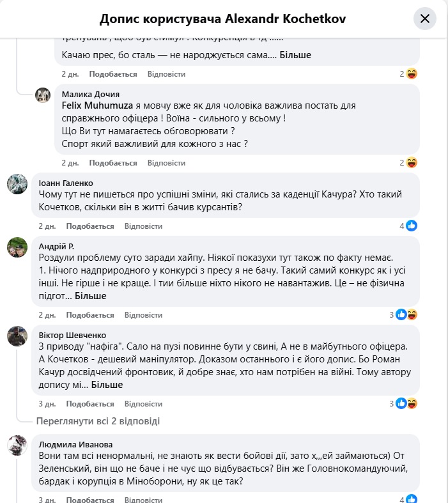This screenshot has height=503, width=448.
Task: Open Людмила Иванова's profile picture
Action: pyautogui.click(x=17, y=445)
